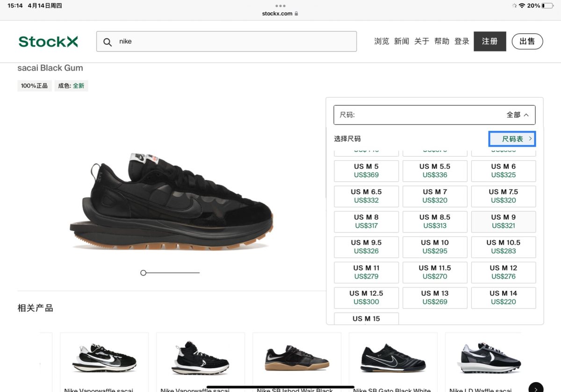Image resolution: width=561 pixels, height=392 pixels.
Task: Select size US M 12
Action: tap(503, 272)
